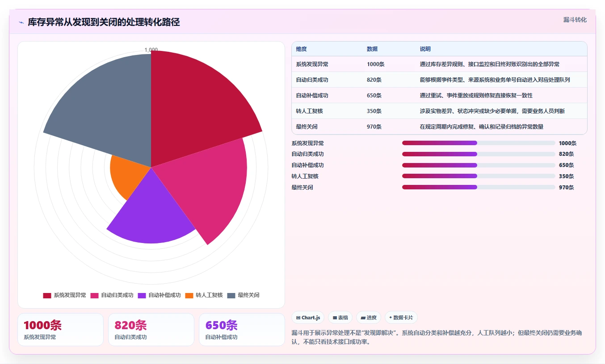605x364 pixels.
Task: Click the footer note starting 漏斗用于展示异常处理
Action: [437, 337]
